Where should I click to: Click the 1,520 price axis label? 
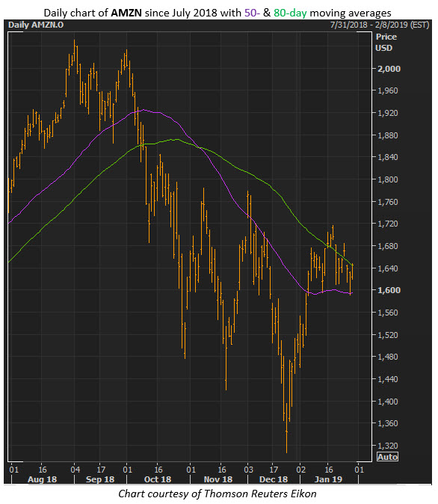pyautogui.click(x=388, y=335)
